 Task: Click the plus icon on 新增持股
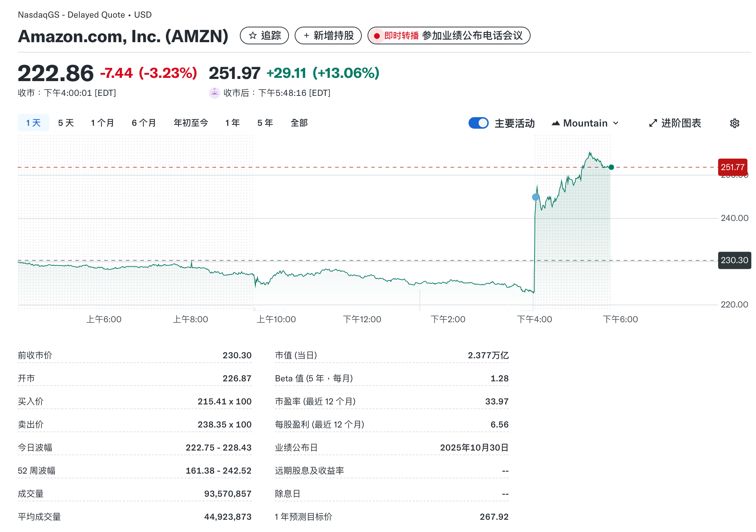click(x=306, y=35)
